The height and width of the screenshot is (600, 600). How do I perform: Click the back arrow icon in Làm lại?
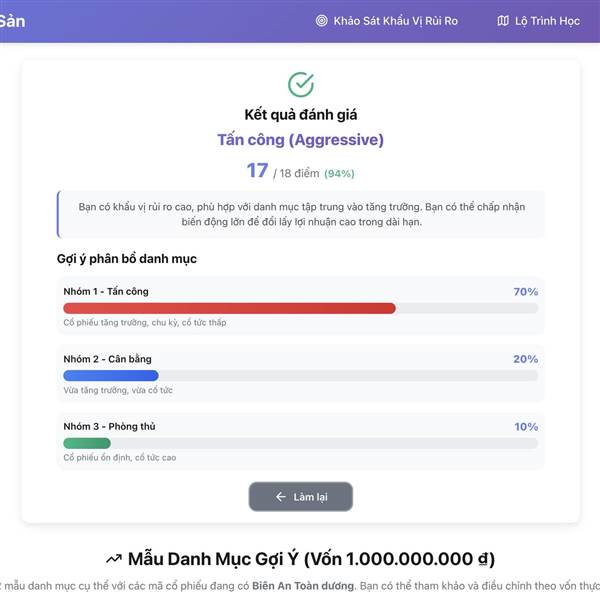point(281,497)
